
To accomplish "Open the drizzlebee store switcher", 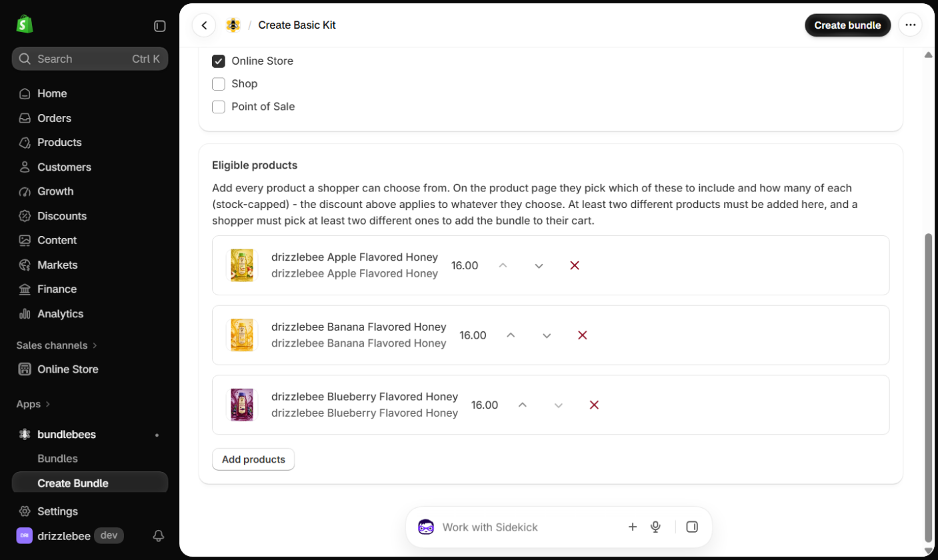I will coord(69,535).
